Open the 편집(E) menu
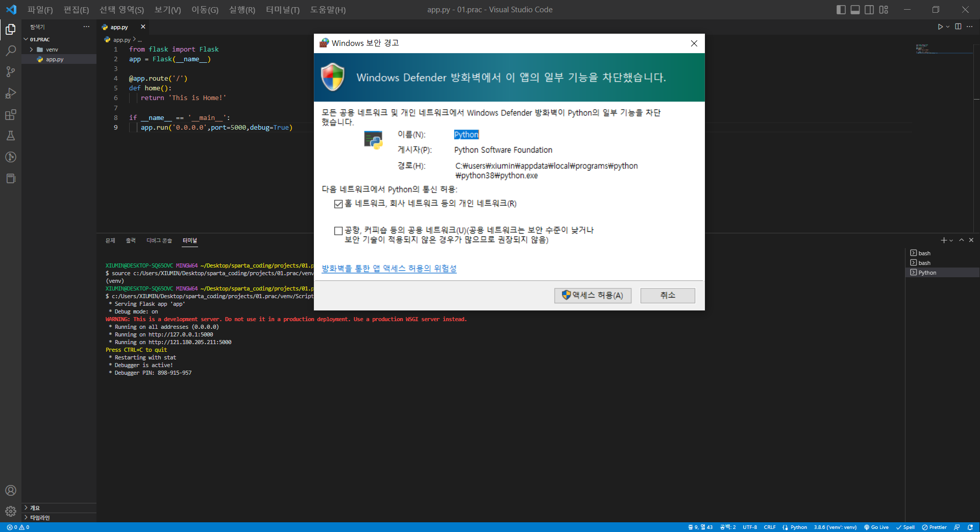This screenshot has height=532, width=980. click(76, 10)
